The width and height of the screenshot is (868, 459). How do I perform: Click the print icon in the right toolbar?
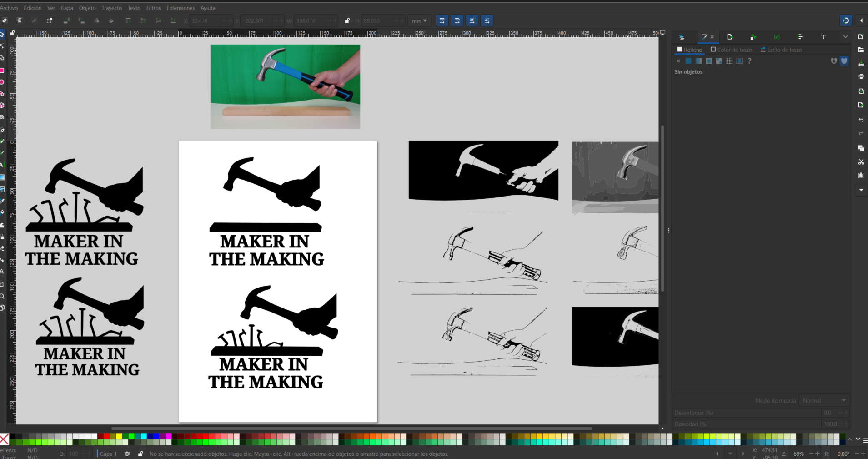tap(861, 76)
